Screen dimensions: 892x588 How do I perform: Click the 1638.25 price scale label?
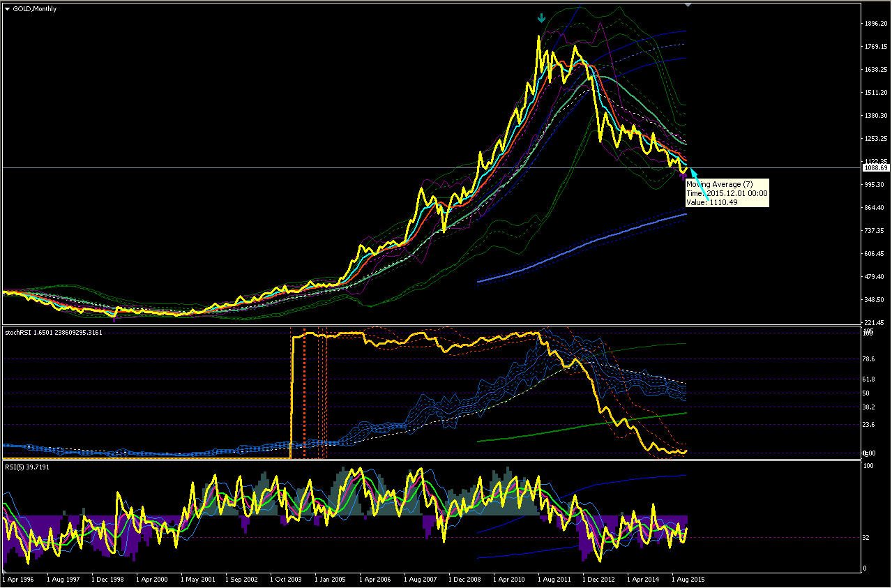coord(875,70)
